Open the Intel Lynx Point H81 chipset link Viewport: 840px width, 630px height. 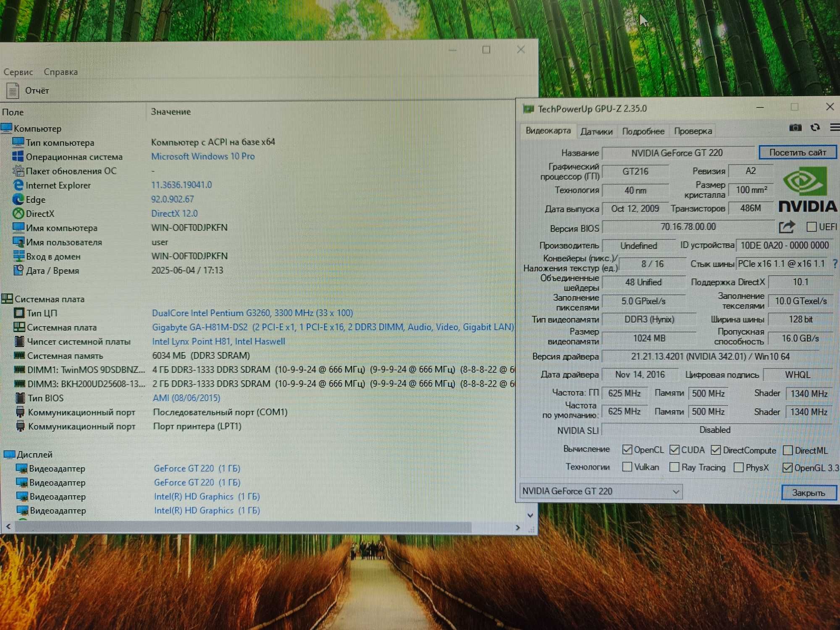[x=218, y=341]
